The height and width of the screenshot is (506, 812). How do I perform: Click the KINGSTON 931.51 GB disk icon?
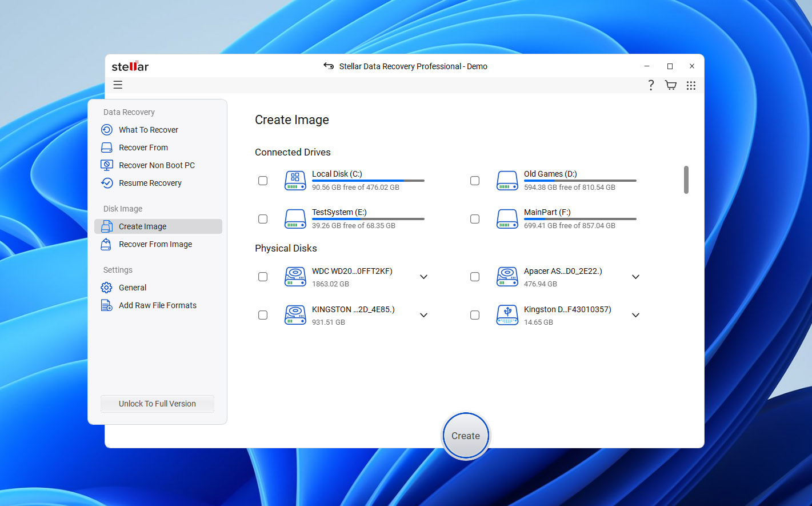pos(295,315)
